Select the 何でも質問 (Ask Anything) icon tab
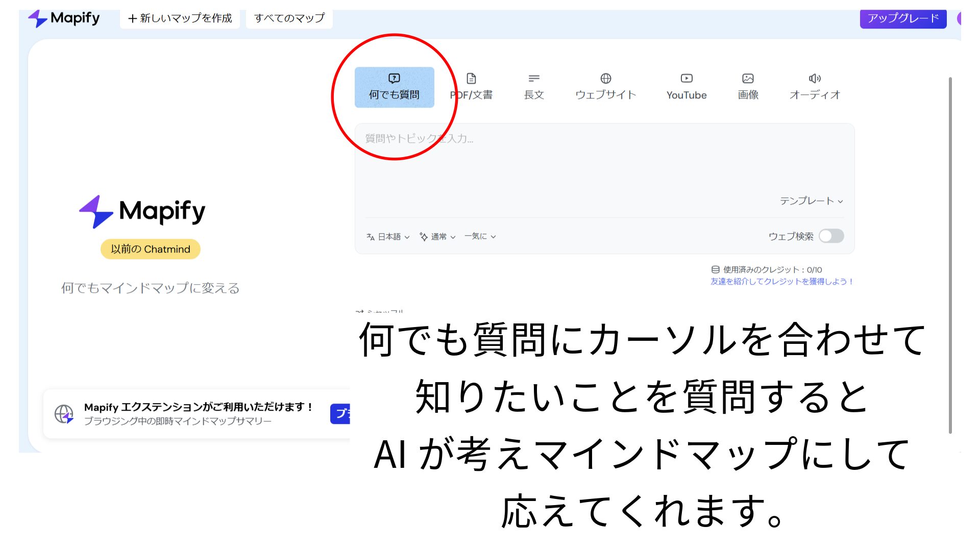 pos(394,87)
